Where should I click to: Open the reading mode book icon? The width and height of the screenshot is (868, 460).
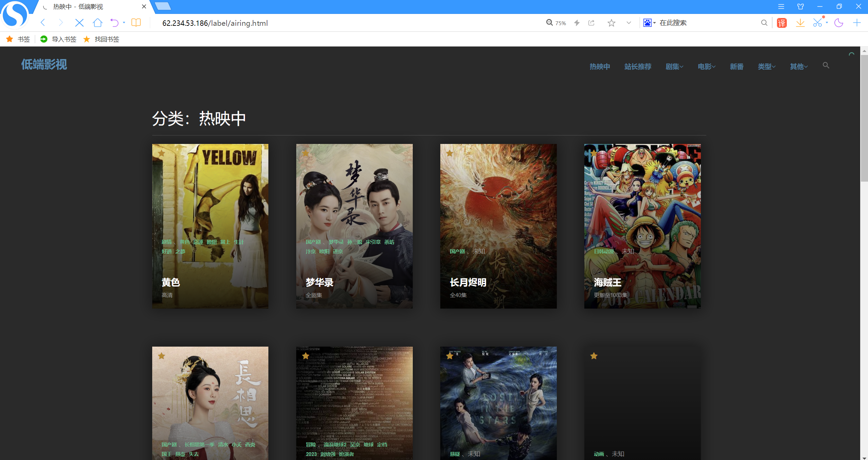pos(136,23)
